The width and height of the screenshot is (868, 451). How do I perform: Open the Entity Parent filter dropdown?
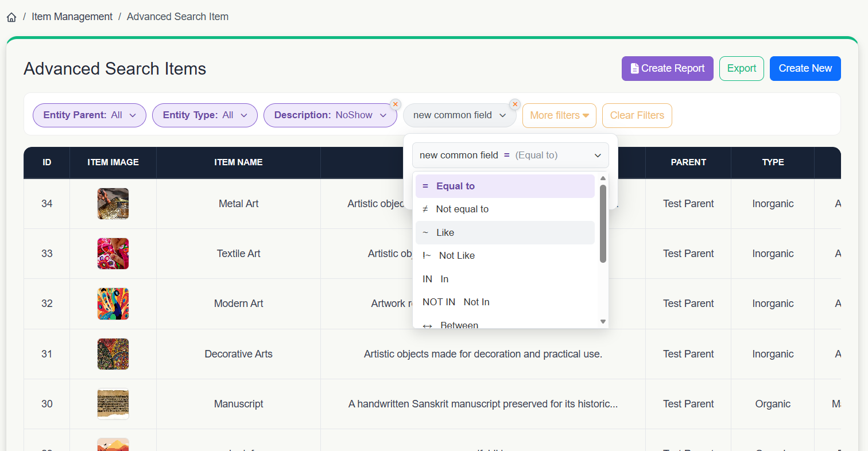90,115
